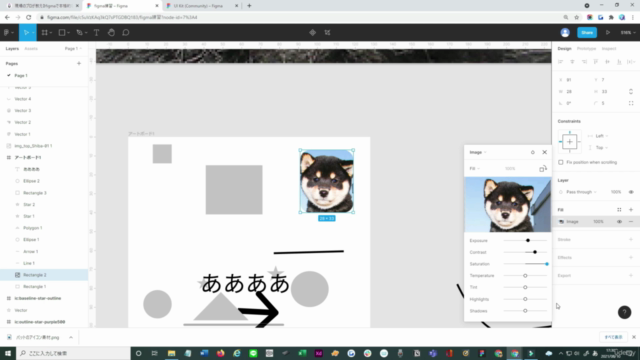Click independent corners icon
640x360 pixels.
click(631, 103)
